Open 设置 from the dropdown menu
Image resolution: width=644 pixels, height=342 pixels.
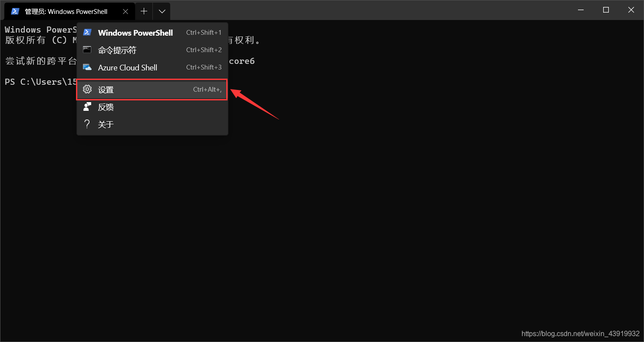[x=152, y=90]
